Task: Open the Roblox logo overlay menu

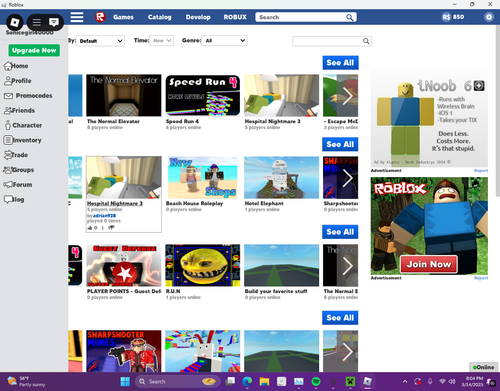Action: coord(15,22)
